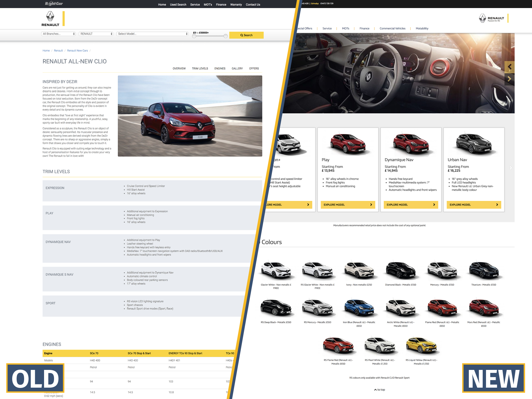Open Contact Us in top navigation
This screenshot has height=399, width=532.
tap(253, 5)
